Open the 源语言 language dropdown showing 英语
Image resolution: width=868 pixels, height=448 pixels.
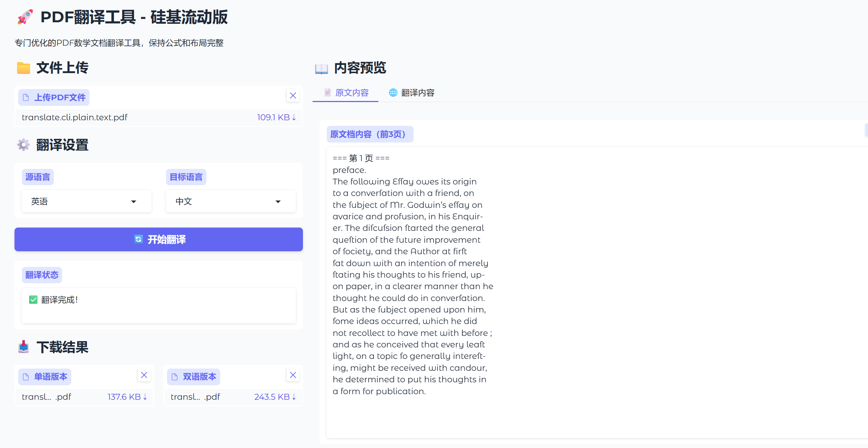(86, 201)
